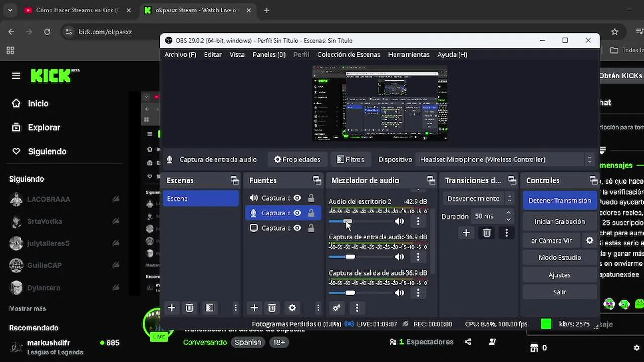Toggle lock on first Captura source
This screenshot has width=644, height=362.
tap(311, 198)
